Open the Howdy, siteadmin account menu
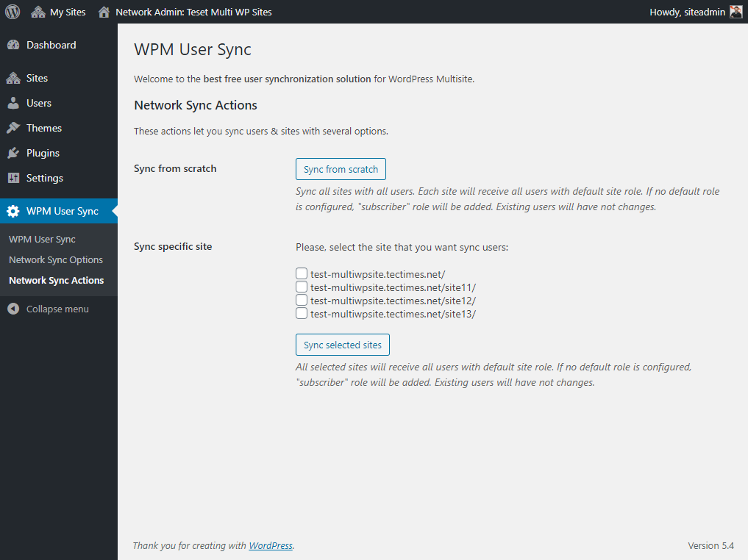The image size is (748, 560). point(687,12)
